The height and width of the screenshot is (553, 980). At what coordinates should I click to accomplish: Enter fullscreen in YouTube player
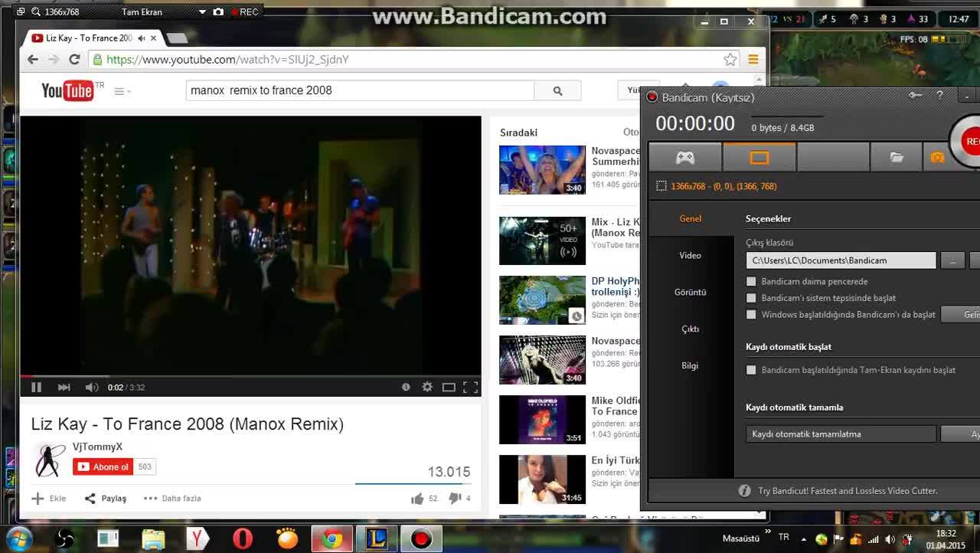click(x=470, y=388)
